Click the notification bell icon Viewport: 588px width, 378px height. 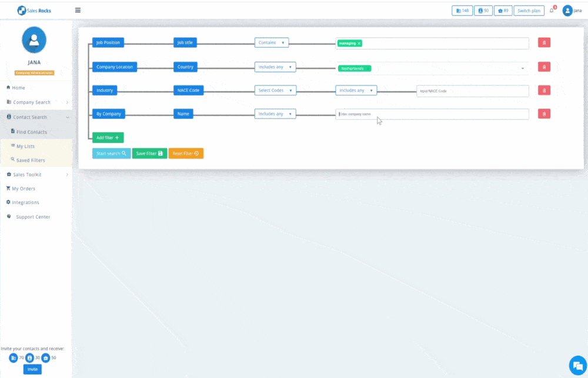pos(552,11)
